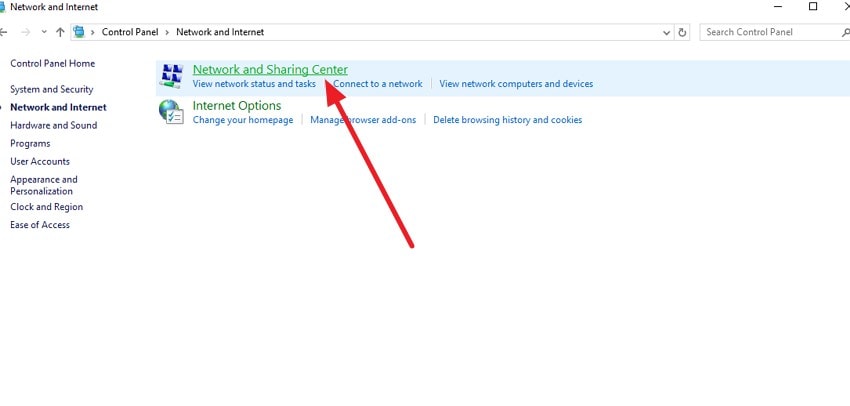The height and width of the screenshot is (406, 850).
Task: Expand chevron before Control Panel breadcrumb
Action: 92,32
